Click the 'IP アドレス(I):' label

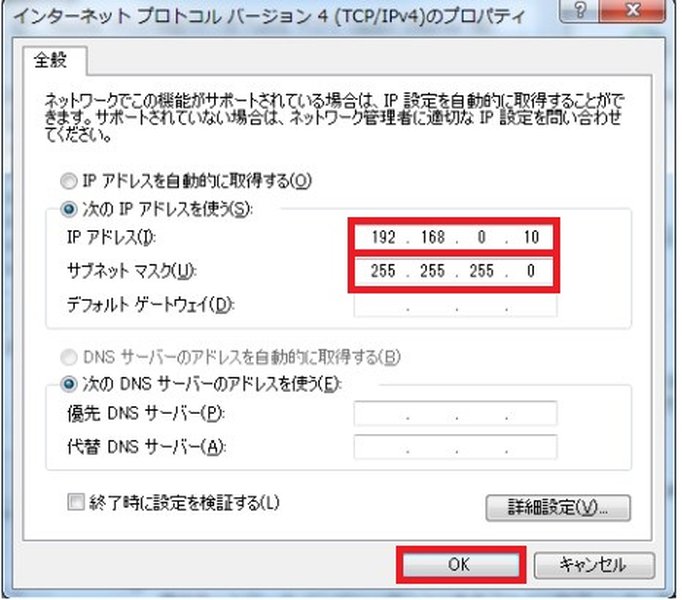[111, 238]
